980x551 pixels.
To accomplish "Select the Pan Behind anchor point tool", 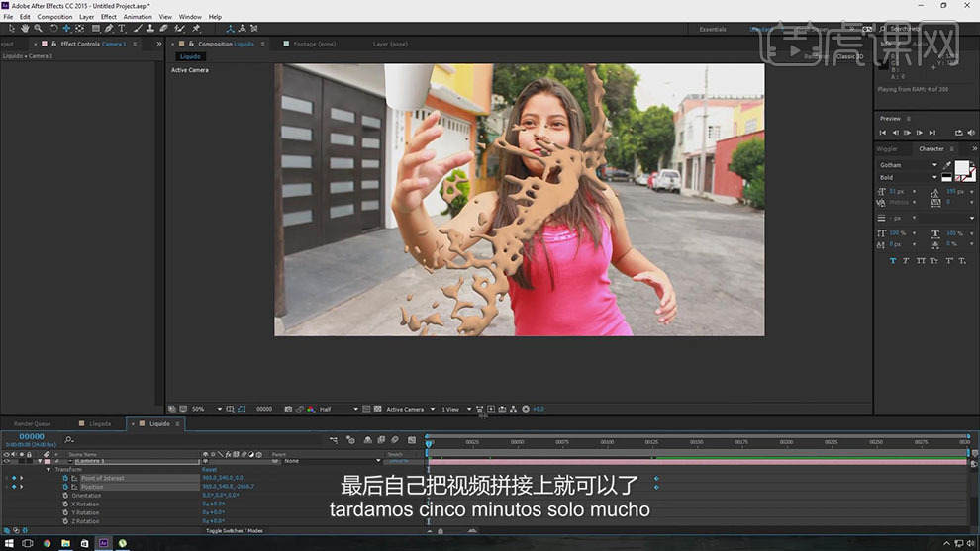I will (x=79, y=28).
